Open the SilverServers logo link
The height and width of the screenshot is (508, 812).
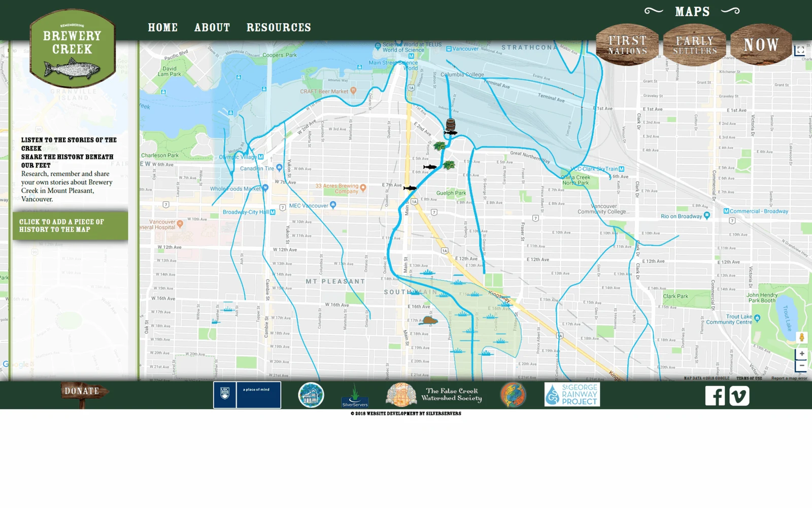(x=355, y=396)
